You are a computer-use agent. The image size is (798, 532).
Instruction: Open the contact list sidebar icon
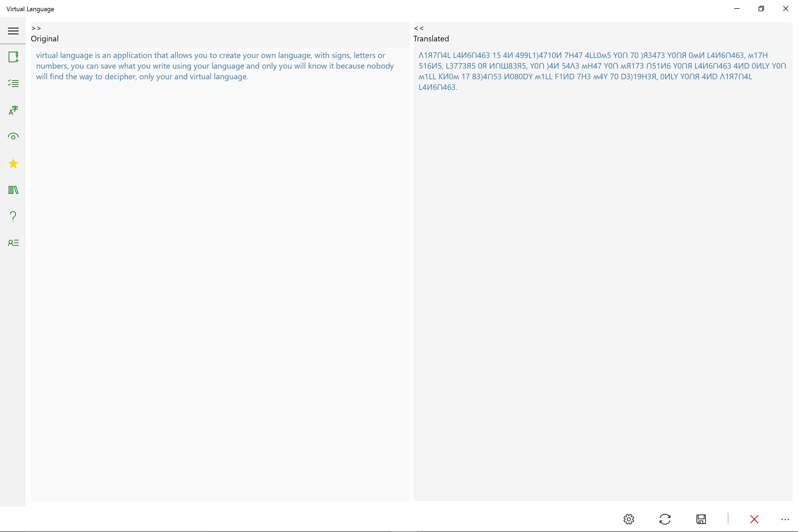coord(13,243)
